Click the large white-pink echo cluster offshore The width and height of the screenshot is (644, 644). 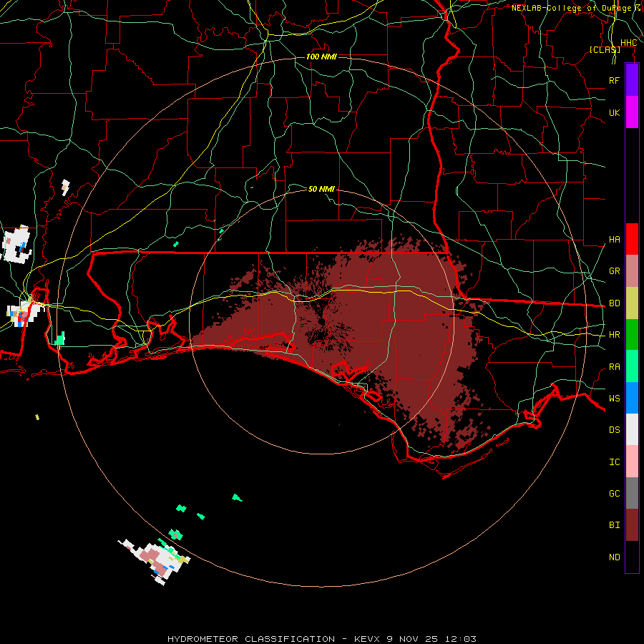pos(156,560)
